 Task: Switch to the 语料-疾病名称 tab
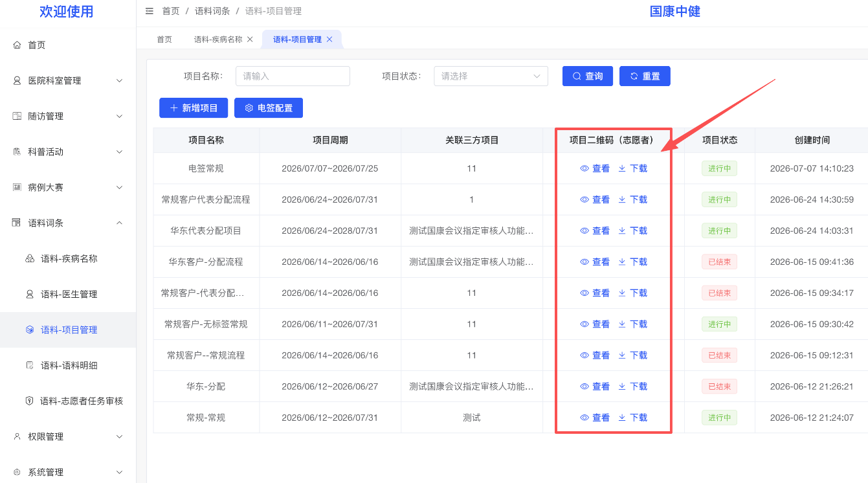pos(218,39)
